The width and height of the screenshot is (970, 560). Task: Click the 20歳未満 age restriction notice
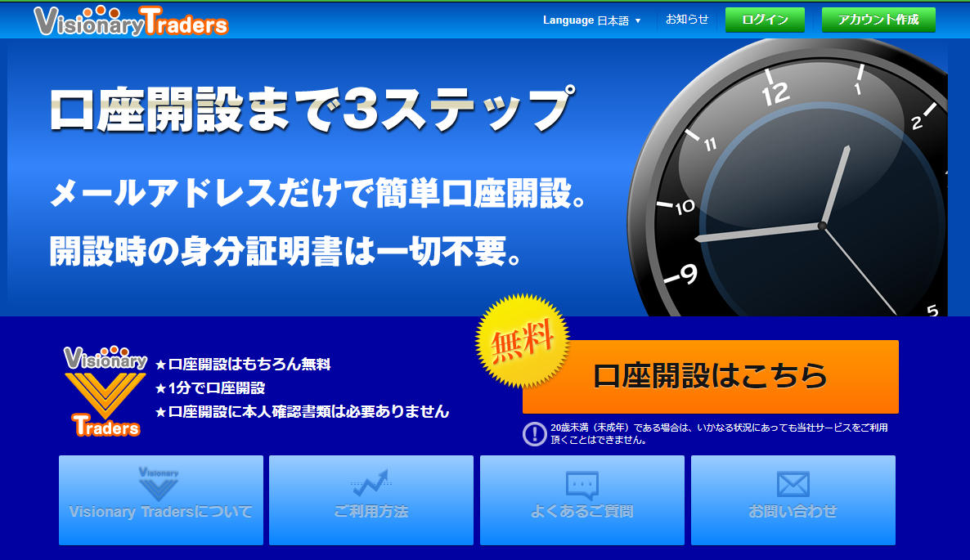click(720, 433)
